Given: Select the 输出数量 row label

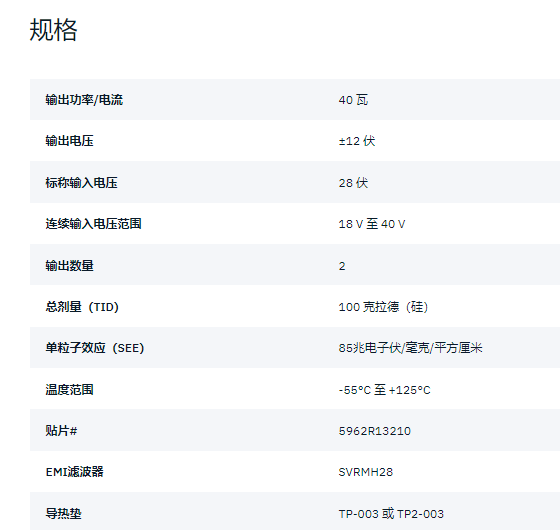Looking at the screenshot, I should 69,265.
